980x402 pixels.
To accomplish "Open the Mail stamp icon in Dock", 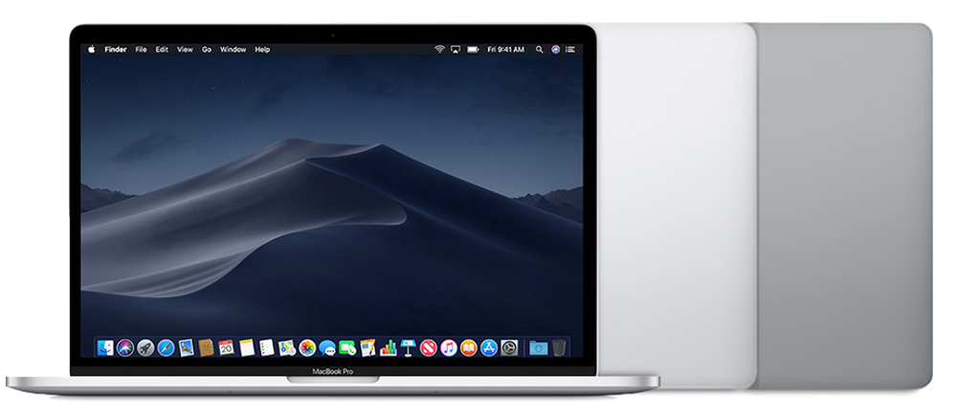I will (x=186, y=347).
